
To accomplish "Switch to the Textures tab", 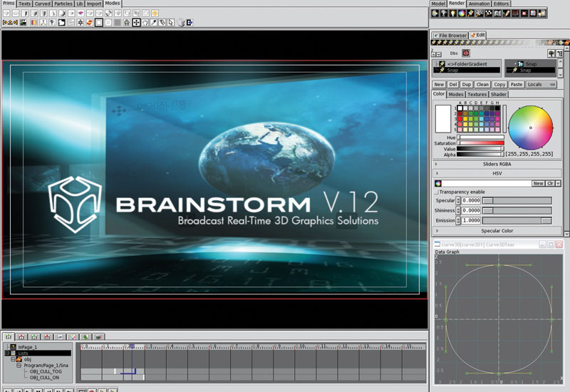I will pyautogui.click(x=477, y=94).
